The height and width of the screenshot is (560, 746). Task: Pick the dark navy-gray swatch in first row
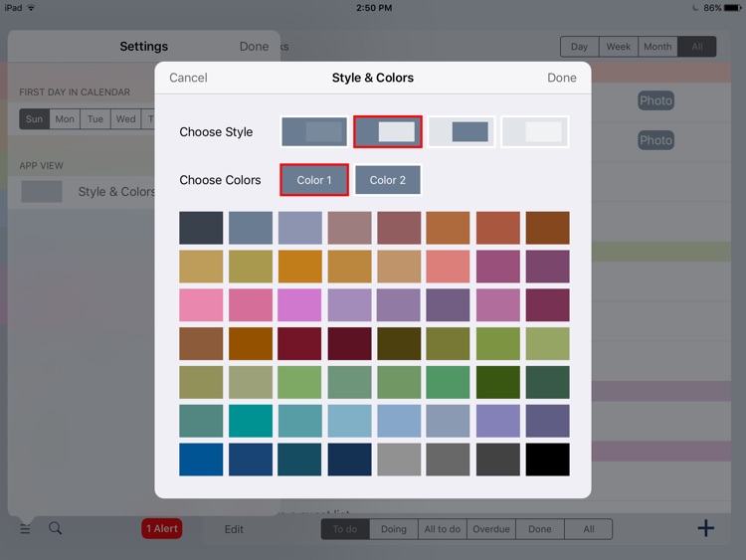(201, 228)
